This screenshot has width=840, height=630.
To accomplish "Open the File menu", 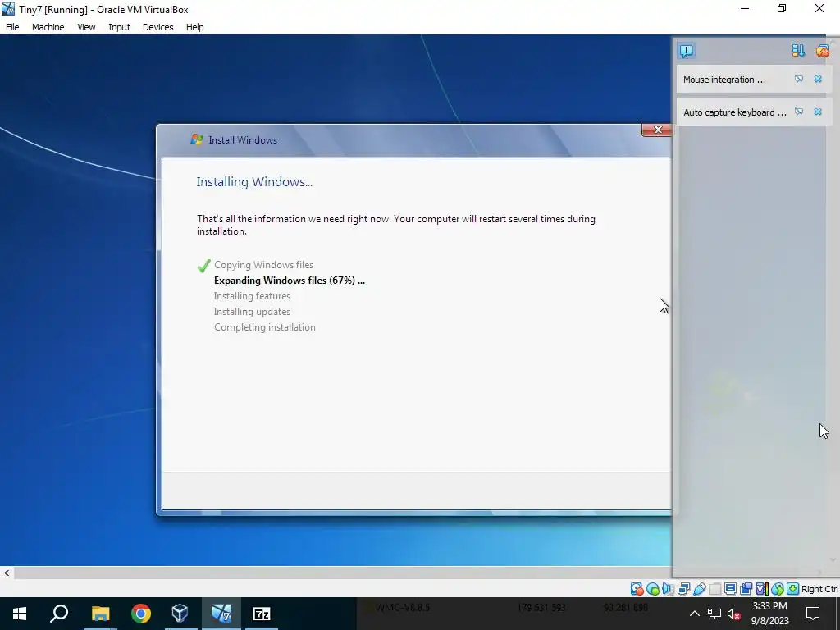I will [x=12, y=27].
